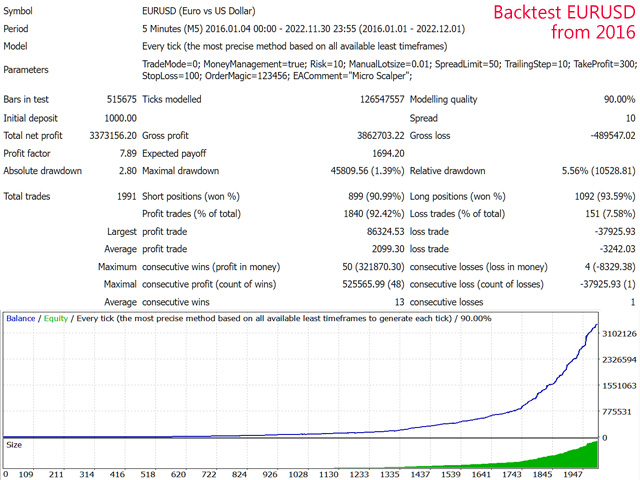Select the Profit trades value 1840 (92.42%)

coord(374,214)
